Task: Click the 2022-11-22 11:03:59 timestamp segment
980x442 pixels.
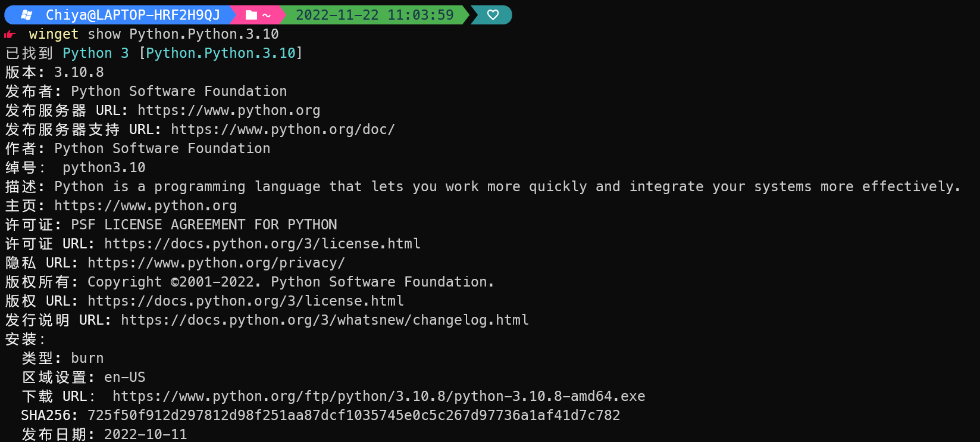Action: click(x=374, y=15)
